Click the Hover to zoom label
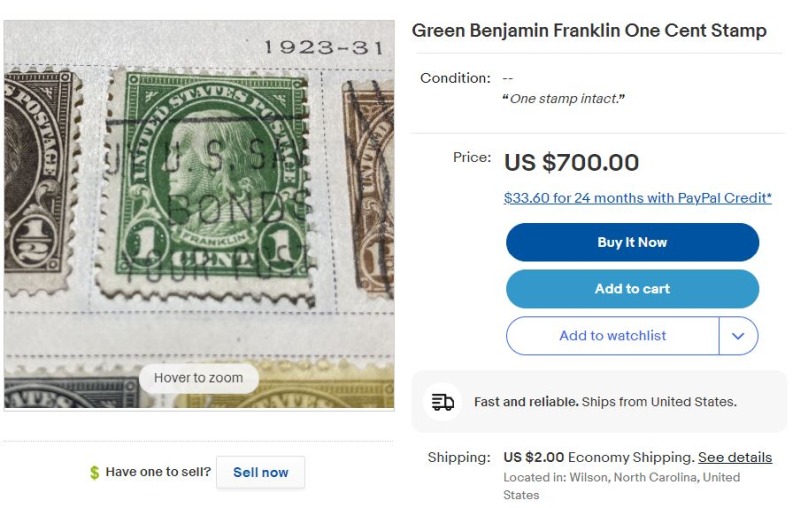The width and height of the screenshot is (800, 508). coord(198,378)
